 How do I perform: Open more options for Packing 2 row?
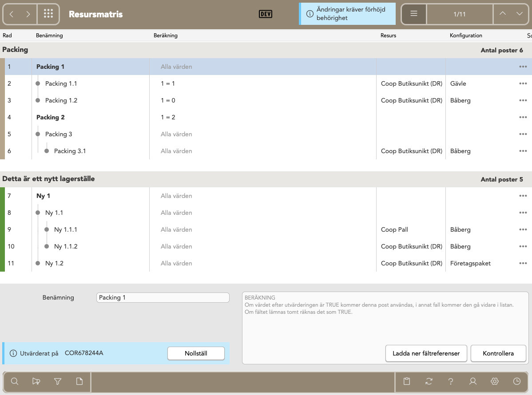[x=523, y=117]
